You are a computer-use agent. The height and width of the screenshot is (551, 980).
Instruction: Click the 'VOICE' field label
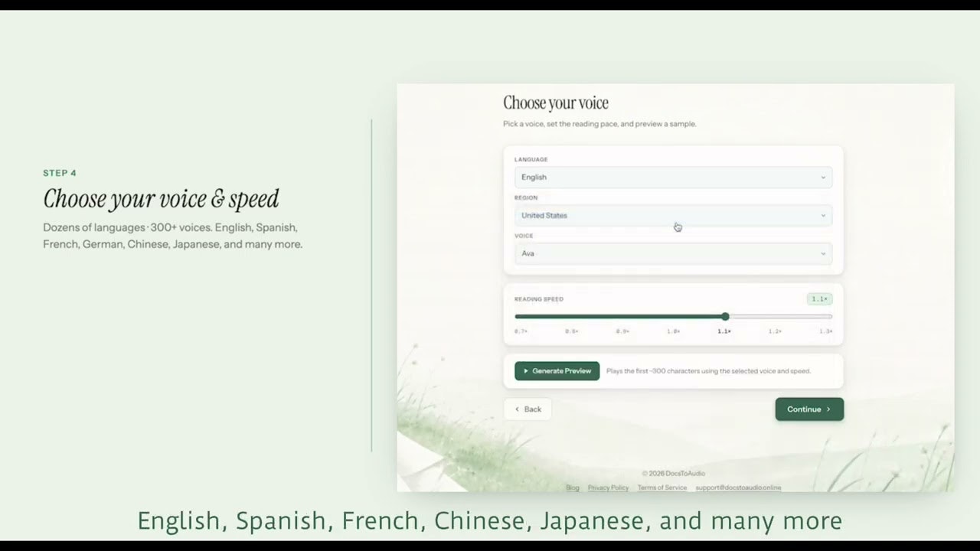tap(524, 236)
